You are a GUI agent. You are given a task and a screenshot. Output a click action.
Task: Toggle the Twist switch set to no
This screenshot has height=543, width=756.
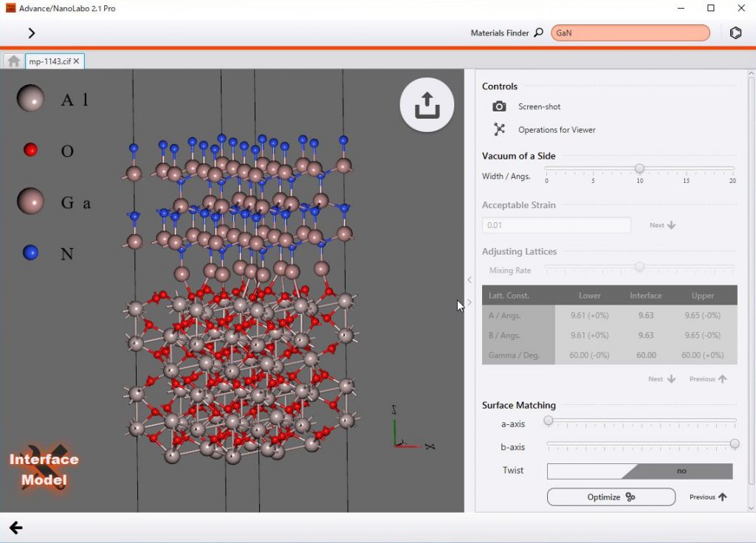coord(639,471)
